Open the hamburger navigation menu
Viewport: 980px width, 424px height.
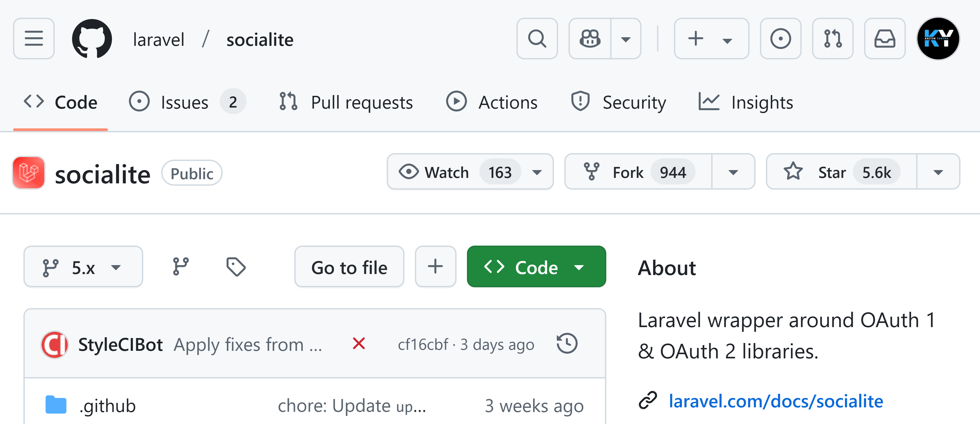[34, 39]
